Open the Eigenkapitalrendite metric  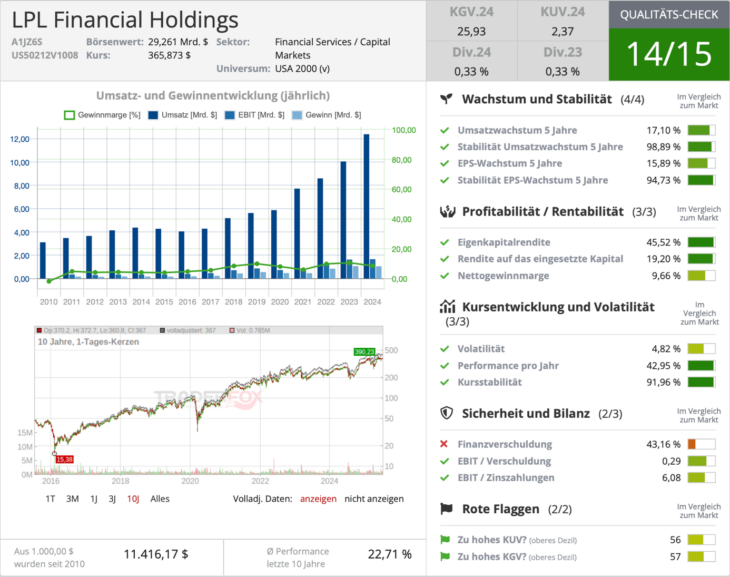[504, 242]
